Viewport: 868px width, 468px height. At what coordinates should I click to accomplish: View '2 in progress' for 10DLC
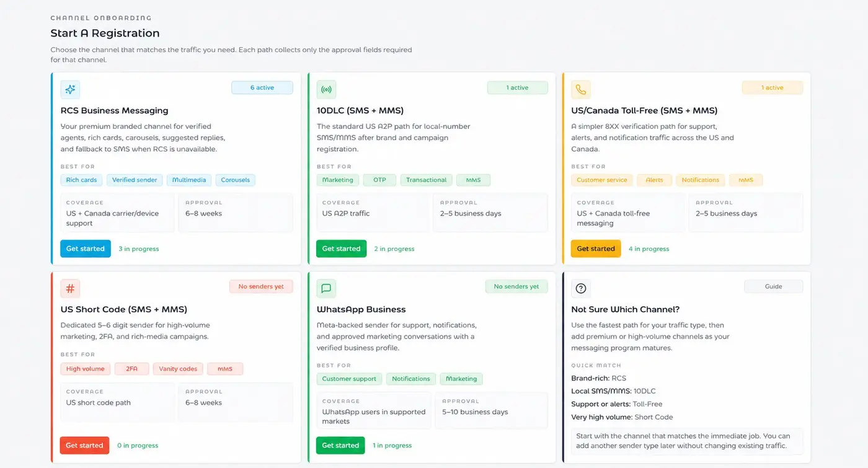[394, 249]
